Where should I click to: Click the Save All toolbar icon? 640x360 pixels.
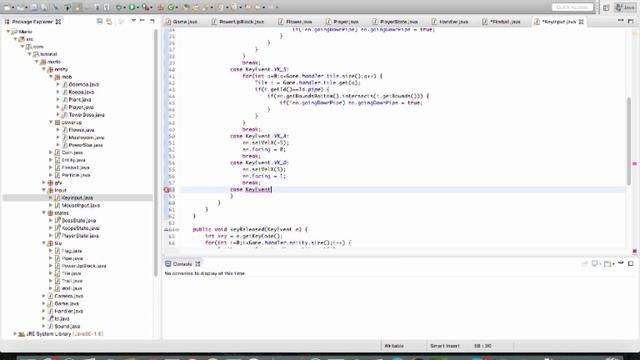click(44, 7)
